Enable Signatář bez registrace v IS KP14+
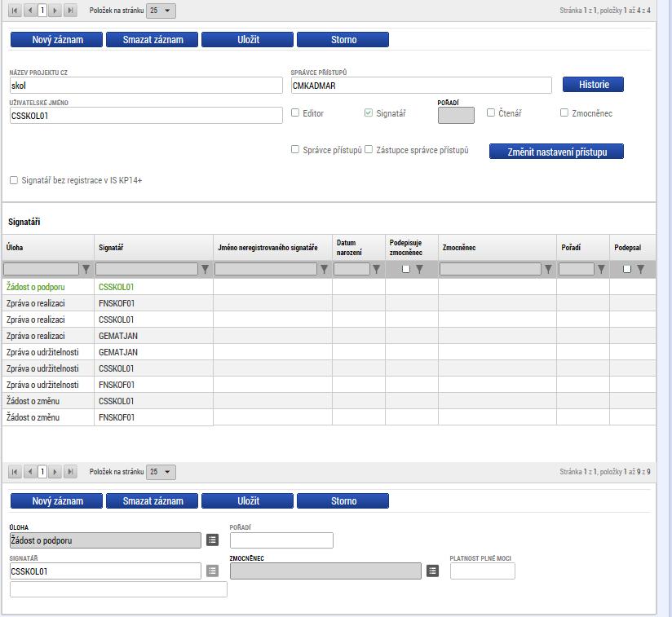This screenshot has height=617, width=672. [14, 180]
